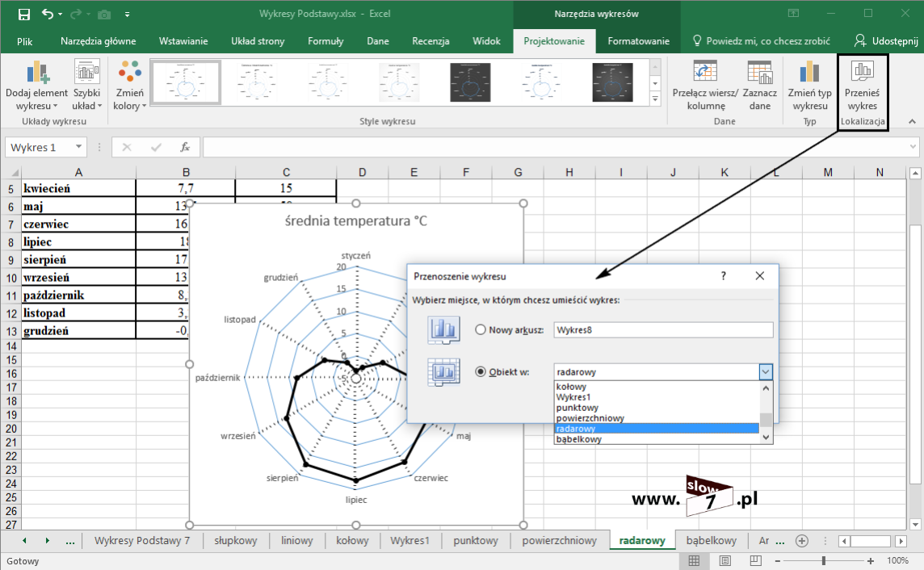This screenshot has width=924, height=570.
Task: Go to previous sheet tabs arrow
Action: [24, 541]
